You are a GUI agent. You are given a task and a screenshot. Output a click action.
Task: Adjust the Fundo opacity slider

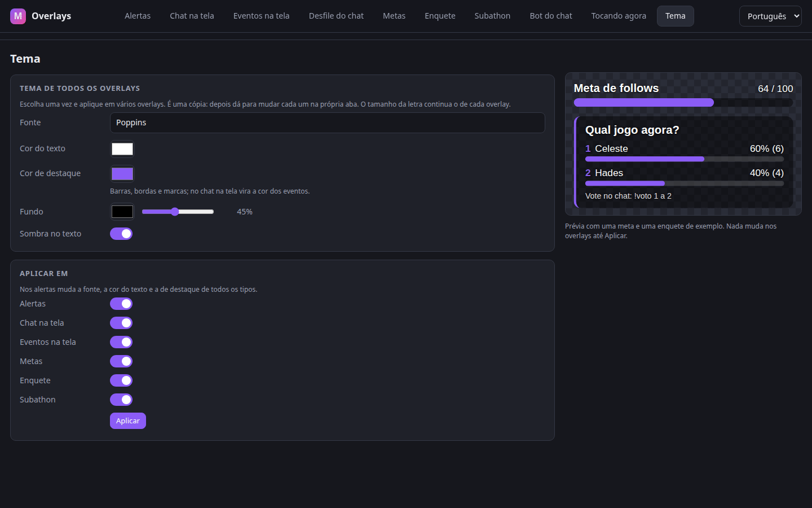click(178, 212)
